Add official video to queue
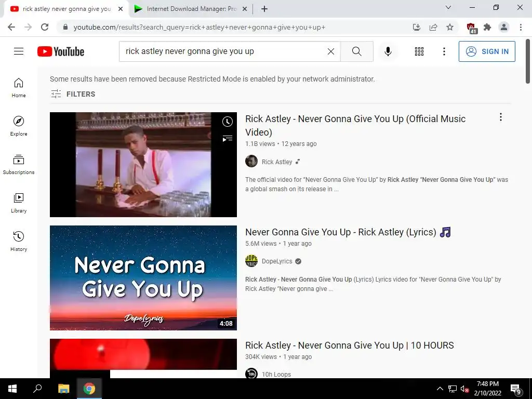This screenshot has width=532, height=399. 228,138
